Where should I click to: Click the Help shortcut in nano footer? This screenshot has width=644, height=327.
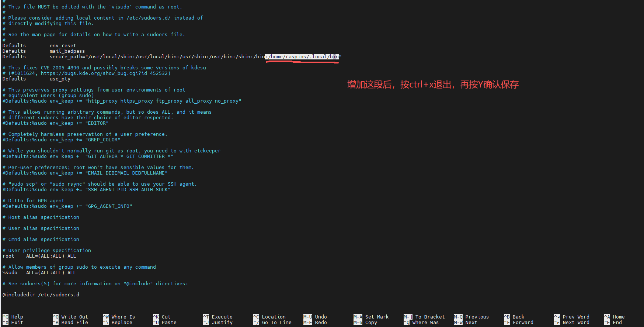click(17, 317)
